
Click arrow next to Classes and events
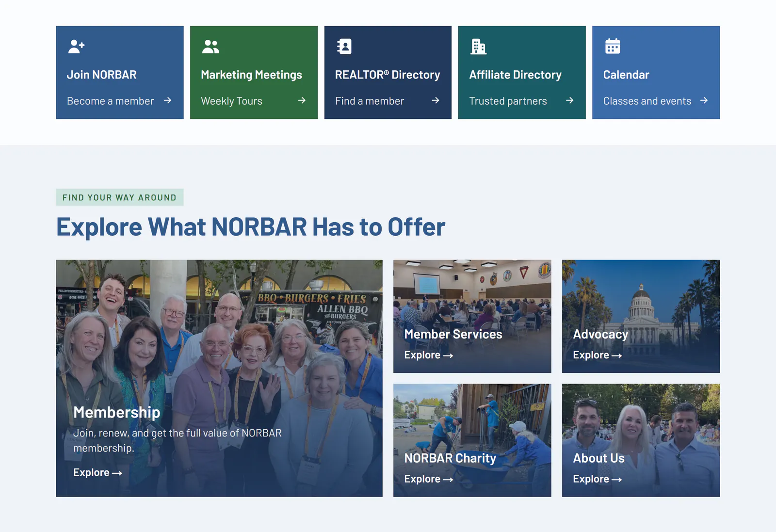(704, 100)
